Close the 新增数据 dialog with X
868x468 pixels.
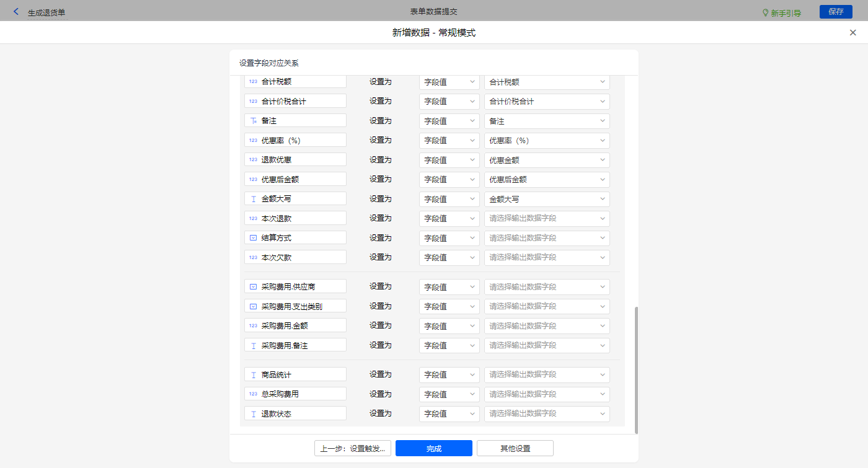(x=852, y=33)
